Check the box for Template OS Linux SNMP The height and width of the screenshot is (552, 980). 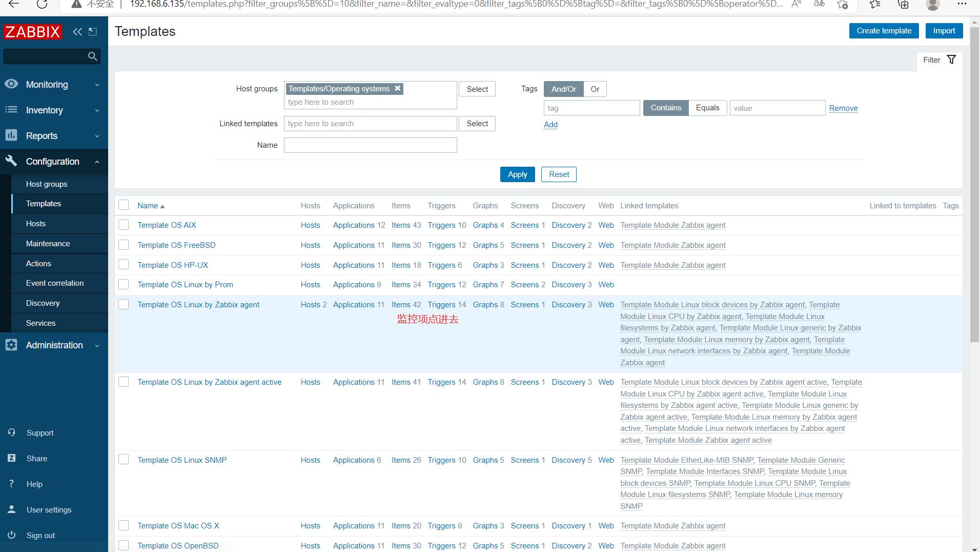coord(124,460)
